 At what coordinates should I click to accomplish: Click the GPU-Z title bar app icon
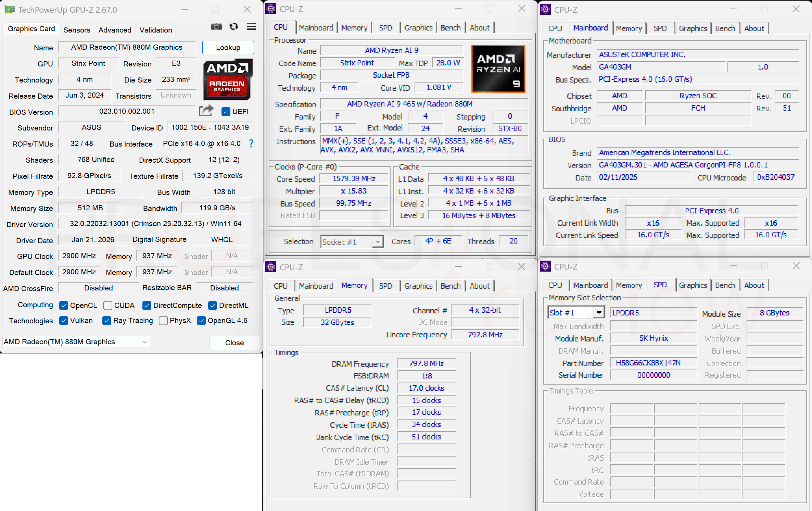coord(10,10)
